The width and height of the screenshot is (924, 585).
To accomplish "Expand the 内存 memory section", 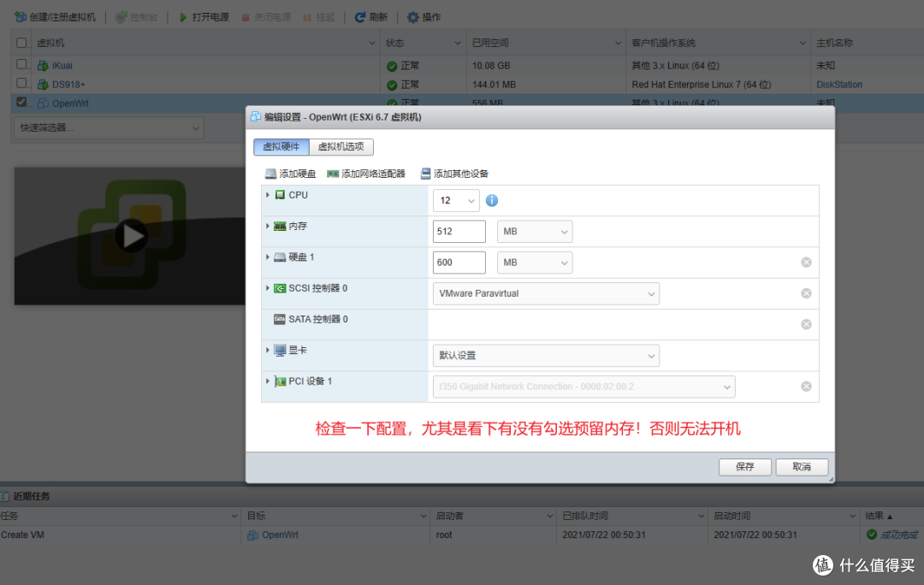I will (268, 226).
